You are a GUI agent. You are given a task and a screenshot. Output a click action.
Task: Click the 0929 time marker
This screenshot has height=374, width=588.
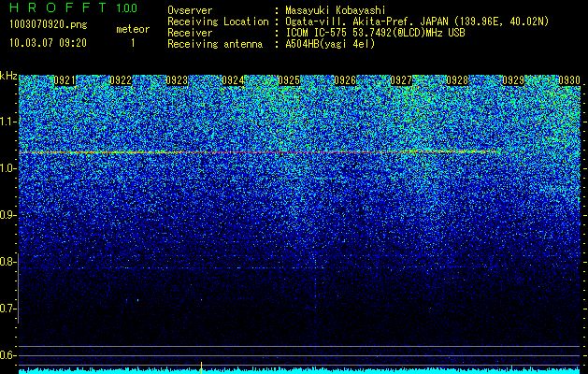coord(513,80)
